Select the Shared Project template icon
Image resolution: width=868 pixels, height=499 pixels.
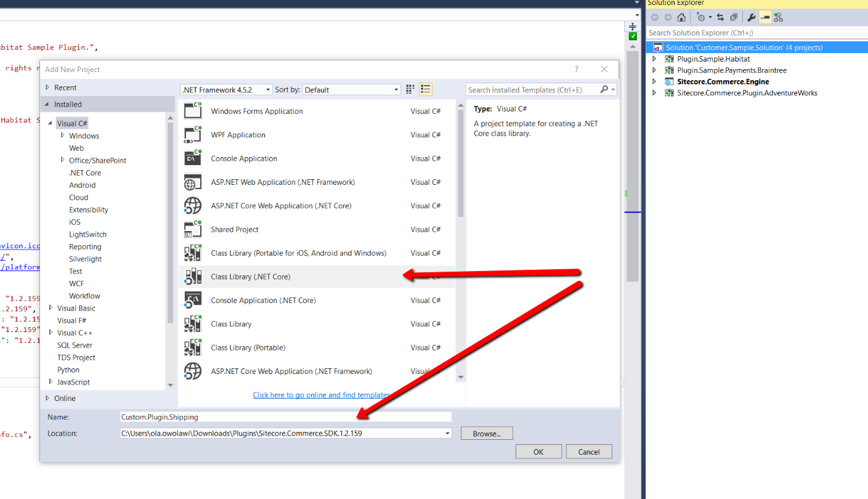(193, 229)
